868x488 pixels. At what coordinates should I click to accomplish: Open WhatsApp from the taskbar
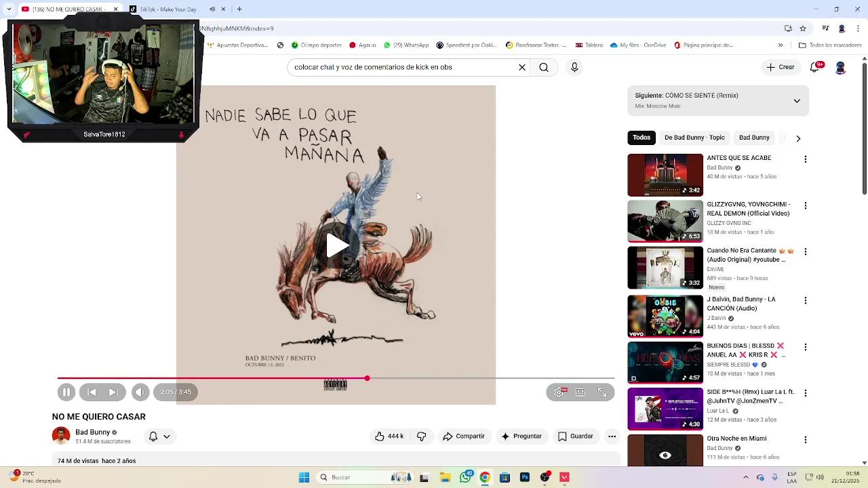465,477
